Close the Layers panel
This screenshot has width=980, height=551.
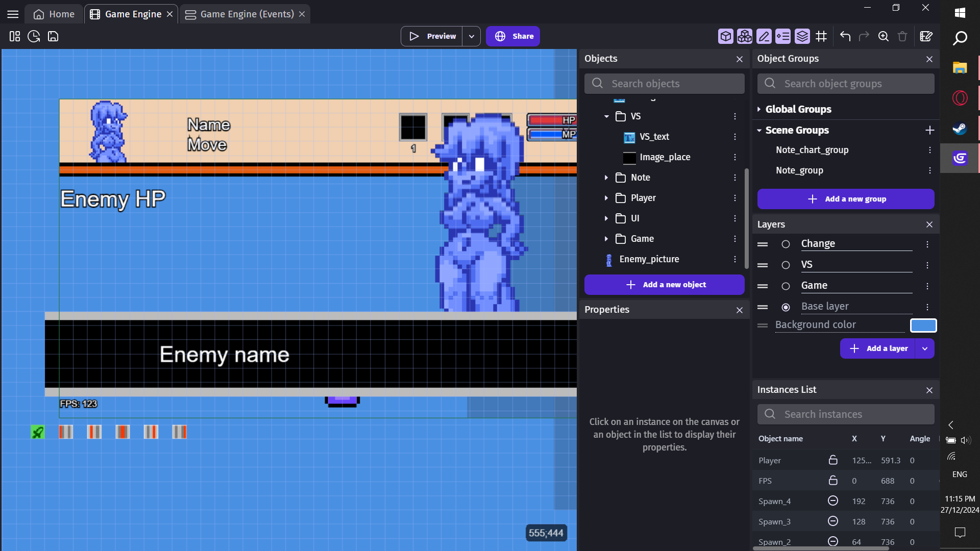(x=929, y=224)
